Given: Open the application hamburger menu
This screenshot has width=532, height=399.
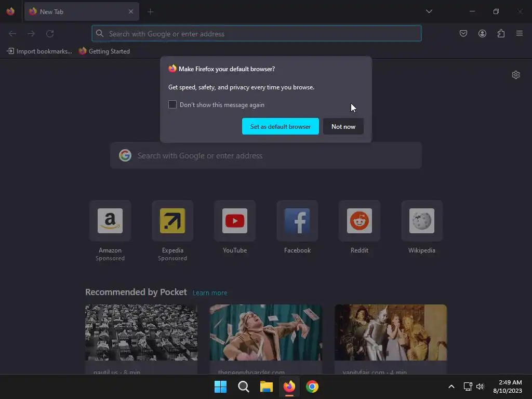Looking at the screenshot, I should tap(520, 33).
